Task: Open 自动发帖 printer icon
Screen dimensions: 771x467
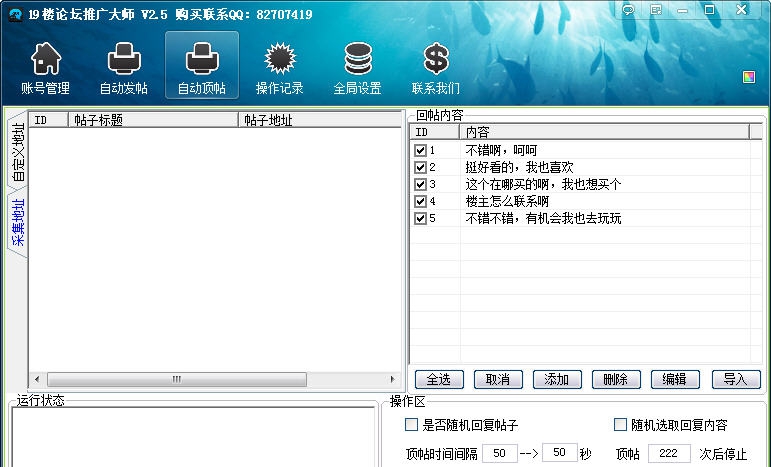Action: coord(124,58)
